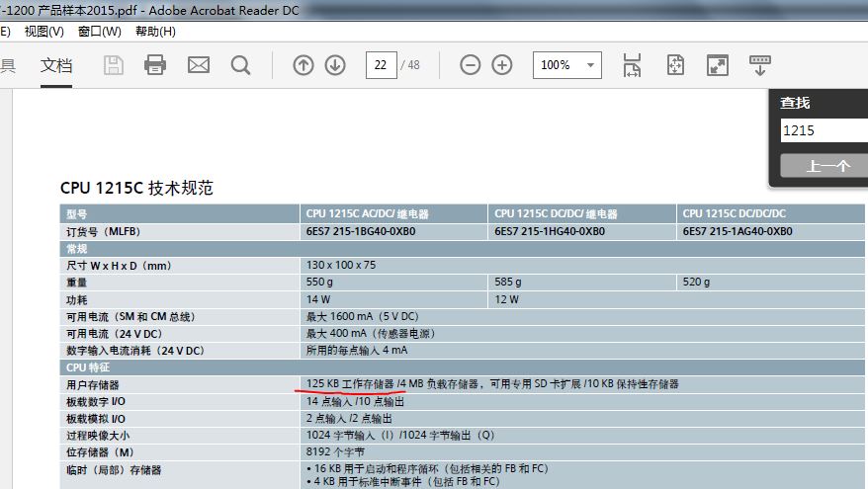The width and height of the screenshot is (868, 489).
Task: Click the '尺寸 W x H x D (mm)' row label
Action: point(119,266)
